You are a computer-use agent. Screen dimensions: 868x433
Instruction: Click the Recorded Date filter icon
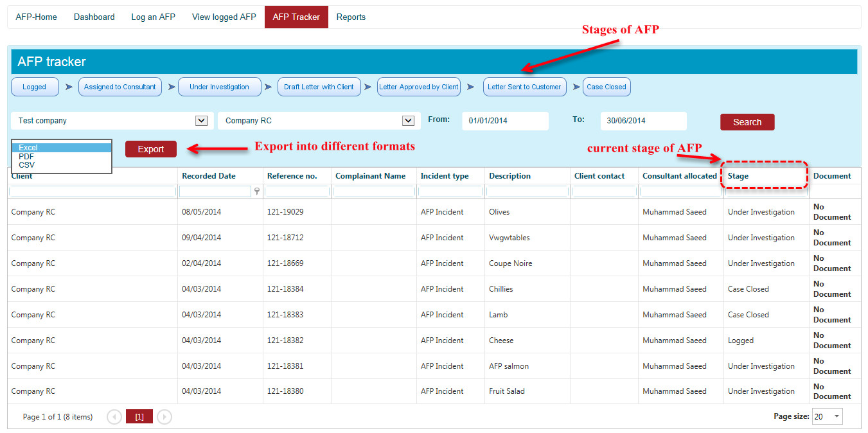coord(257,191)
